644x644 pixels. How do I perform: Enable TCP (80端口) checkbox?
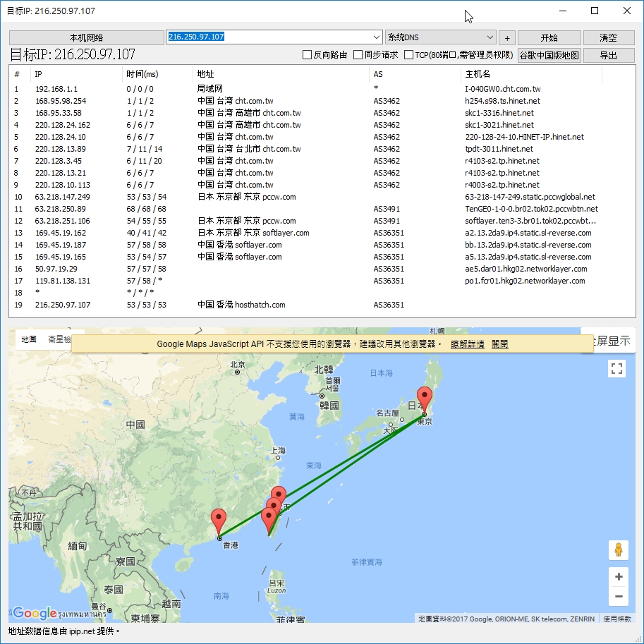[408, 54]
